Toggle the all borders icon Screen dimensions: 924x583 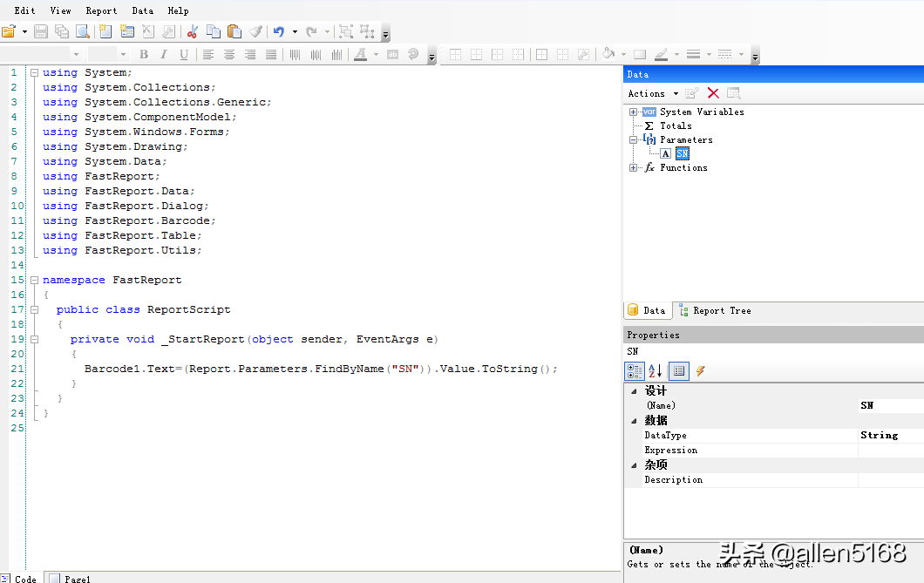point(541,54)
